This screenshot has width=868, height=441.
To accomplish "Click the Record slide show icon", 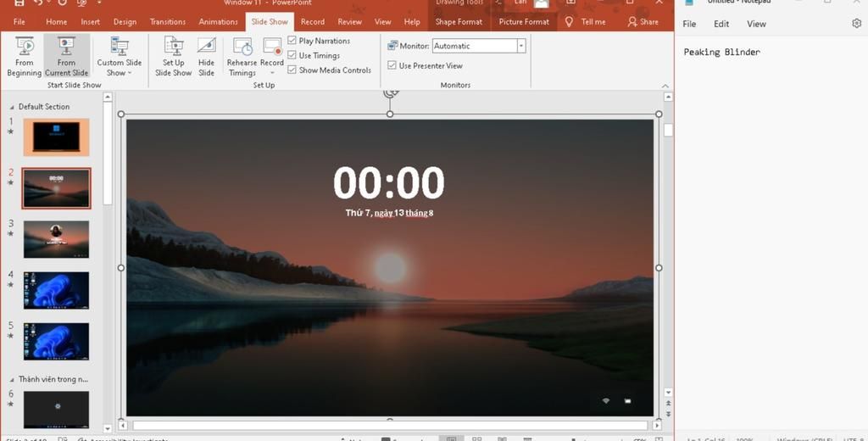I will [x=272, y=47].
